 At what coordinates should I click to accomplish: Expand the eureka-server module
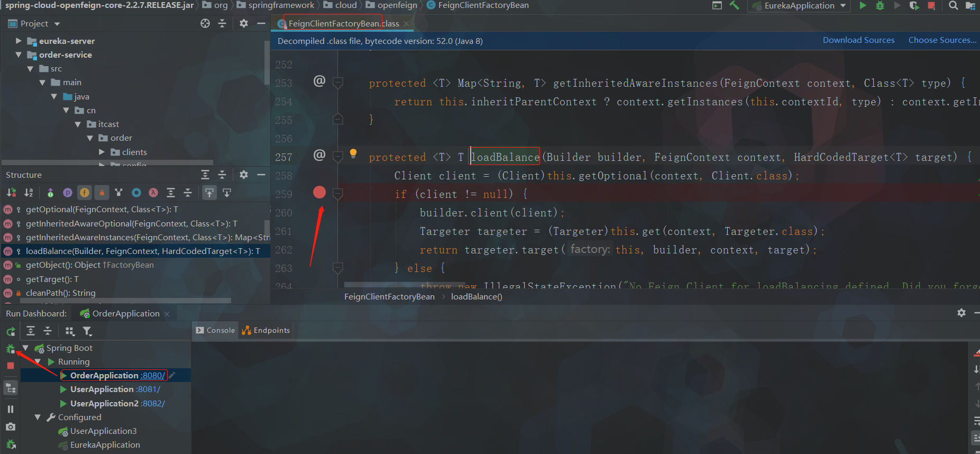(x=19, y=41)
